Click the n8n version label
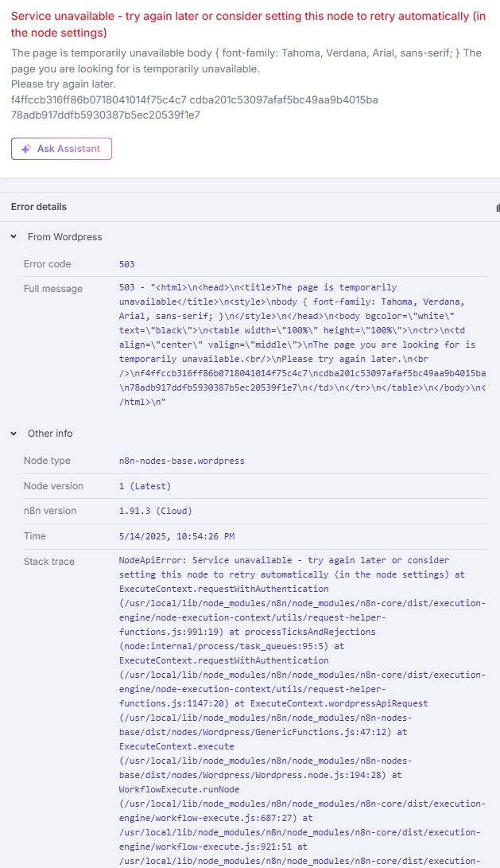This screenshot has width=500, height=868. pos(50,511)
